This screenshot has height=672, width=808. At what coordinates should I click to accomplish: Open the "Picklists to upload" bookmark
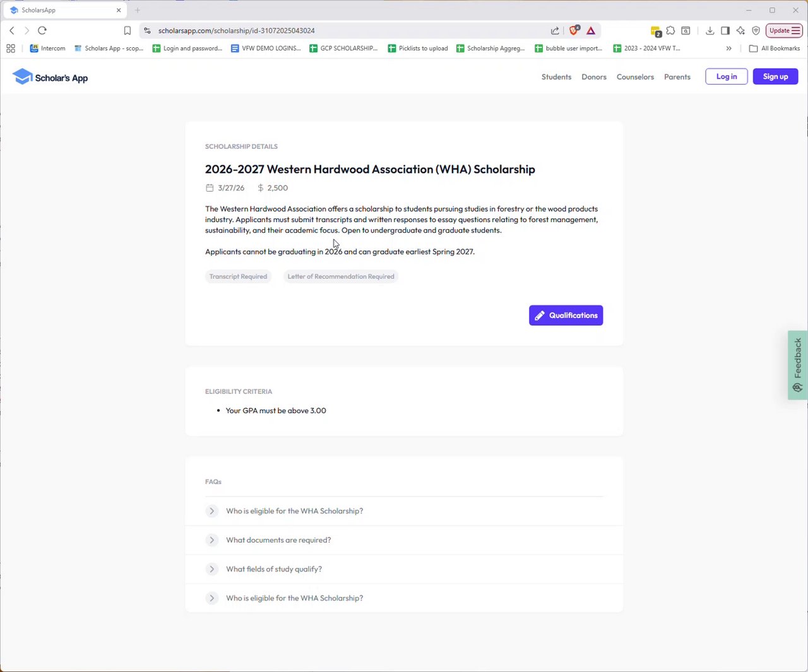coord(418,48)
